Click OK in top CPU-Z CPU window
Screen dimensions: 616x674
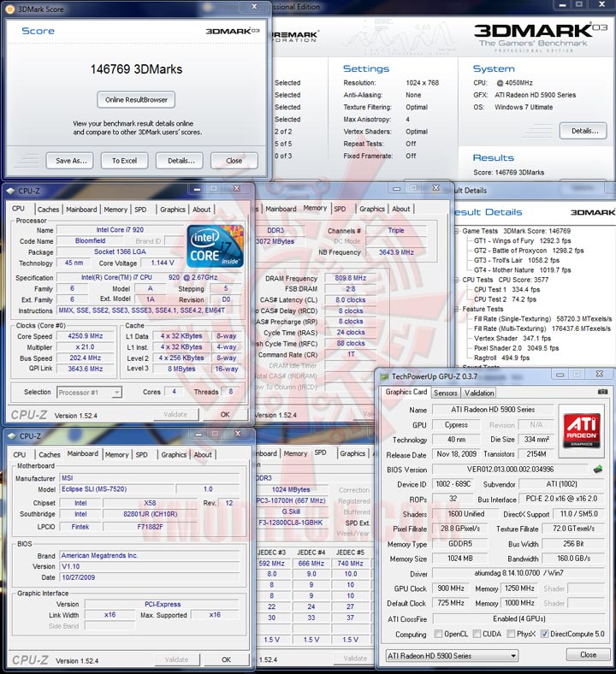coord(225,414)
